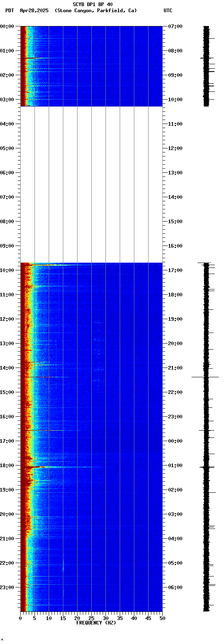This screenshot has width=224, height=644.
Task: Click the 0 Hz frequency tick label
Action: [x=20, y=618]
